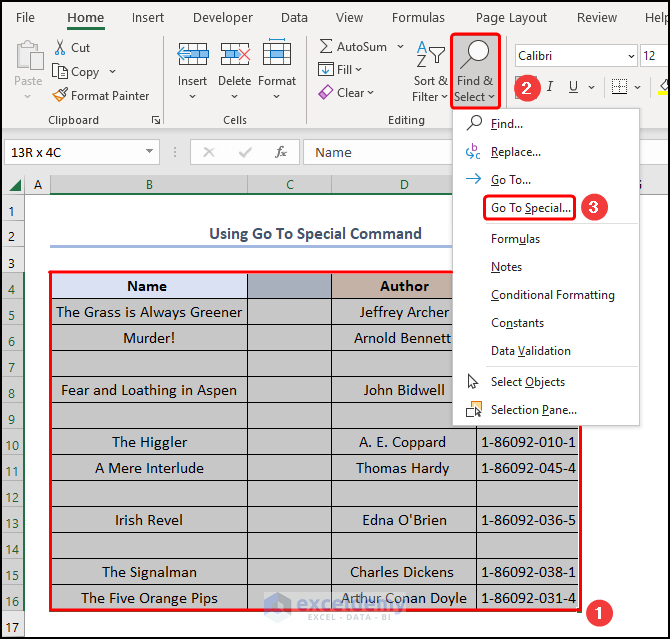The image size is (670, 639).
Task: Click the Paste clipboard icon
Action: [x=29, y=55]
